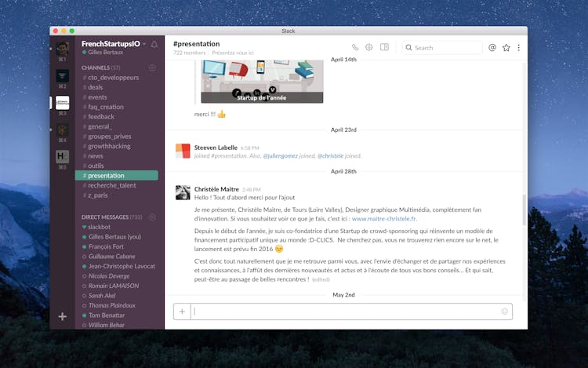Click the @christele mention link
Viewport: 588px width, 368px height.
330,155
